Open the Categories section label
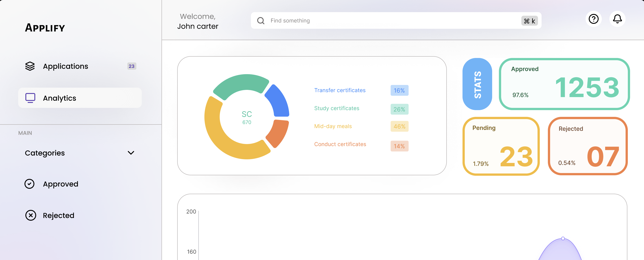 pyautogui.click(x=45, y=153)
